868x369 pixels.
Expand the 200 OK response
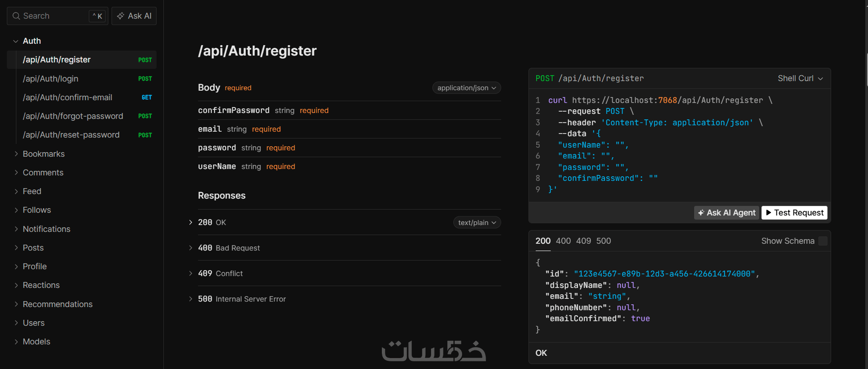pos(191,222)
